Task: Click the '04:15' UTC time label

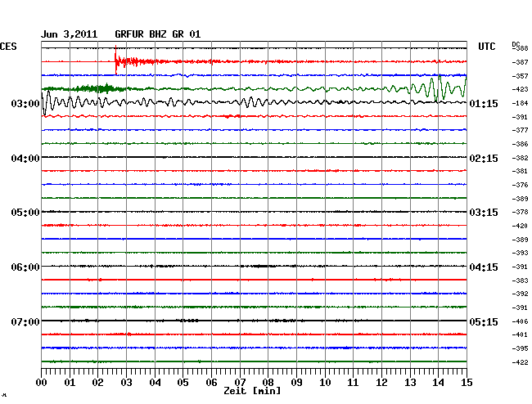Action: [484, 267]
